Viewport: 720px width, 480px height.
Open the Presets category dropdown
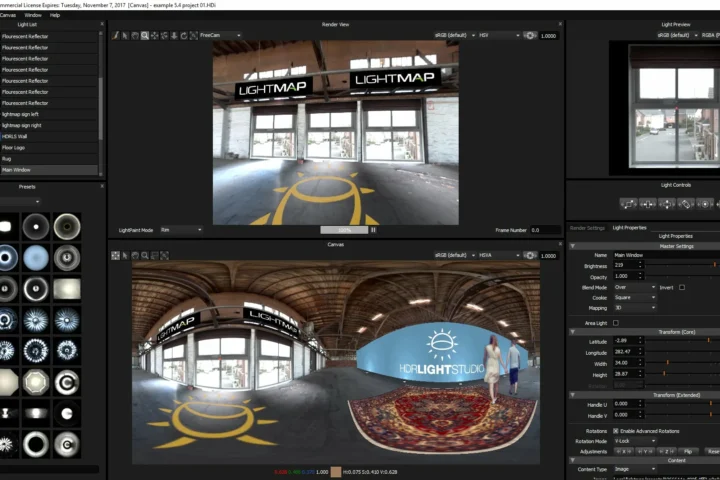click(19, 201)
